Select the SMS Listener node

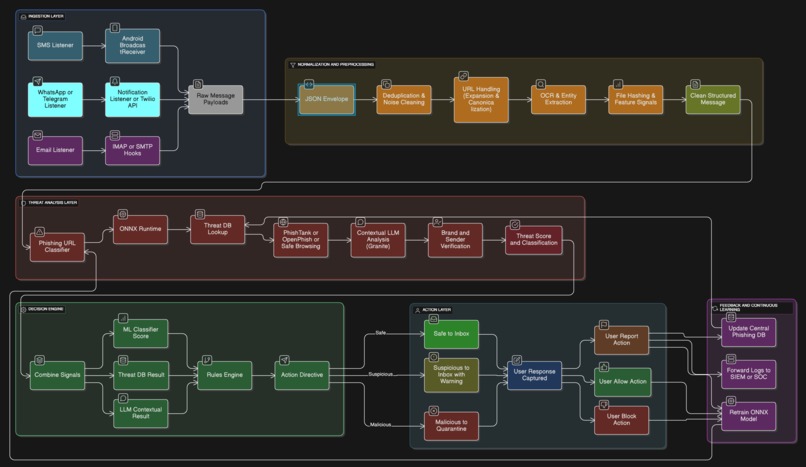(55, 45)
